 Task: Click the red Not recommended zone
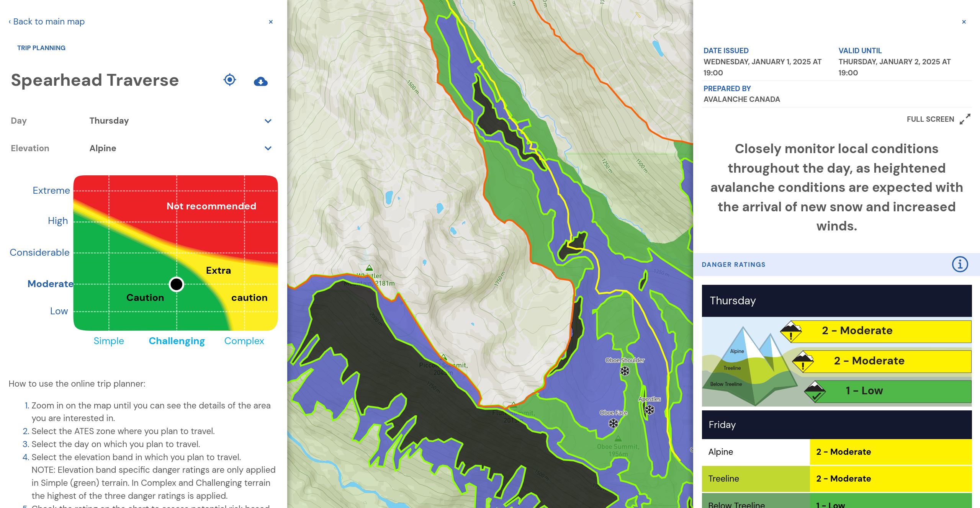click(211, 206)
